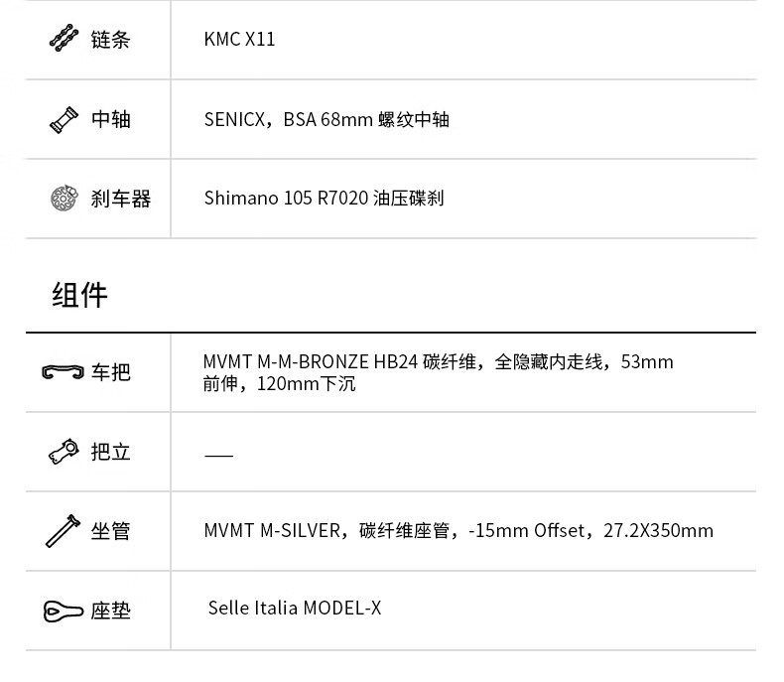The width and height of the screenshot is (784, 682).
Task: Click the chain (链条) icon
Action: pyautogui.click(x=64, y=38)
